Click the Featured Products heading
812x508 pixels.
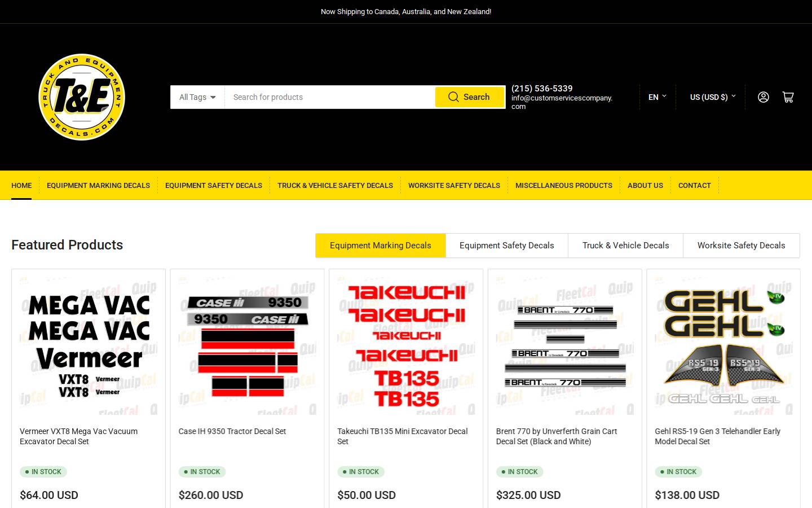67,245
